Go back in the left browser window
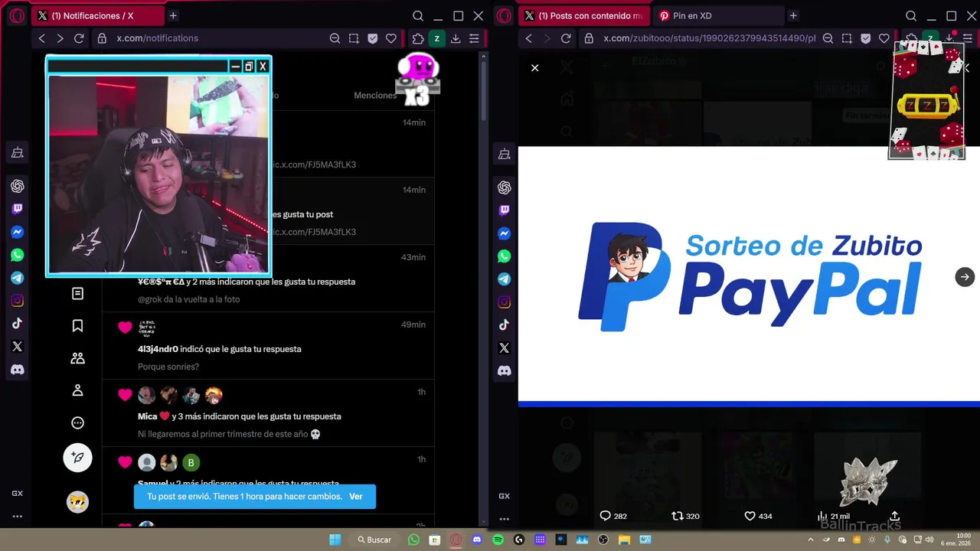980x551 pixels. tap(42, 38)
